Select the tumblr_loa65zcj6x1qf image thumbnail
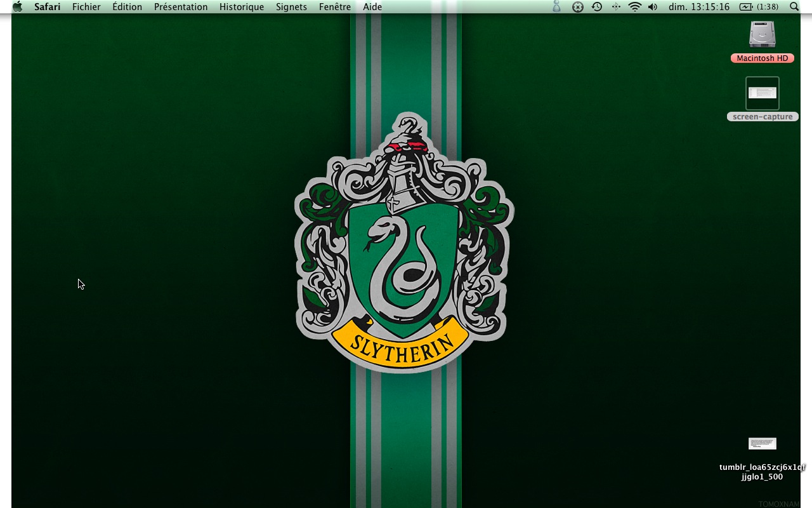Image resolution: width=812 pixels, height=508 pixels. pos(763,443)
